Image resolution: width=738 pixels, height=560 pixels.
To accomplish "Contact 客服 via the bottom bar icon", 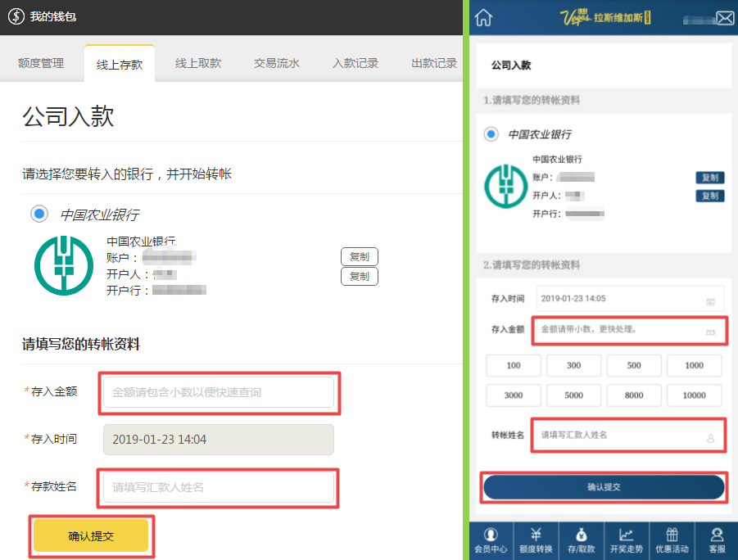I will (x=717, y=540).
